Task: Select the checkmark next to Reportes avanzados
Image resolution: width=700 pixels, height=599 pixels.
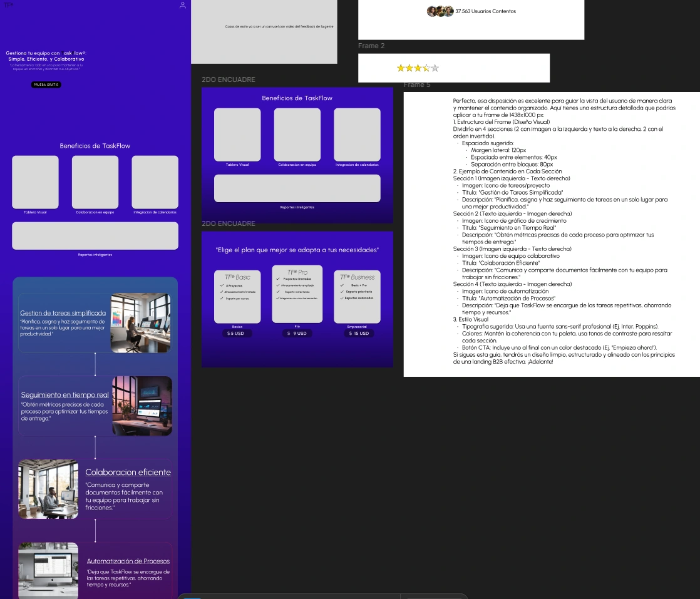Action: point(341,298)
